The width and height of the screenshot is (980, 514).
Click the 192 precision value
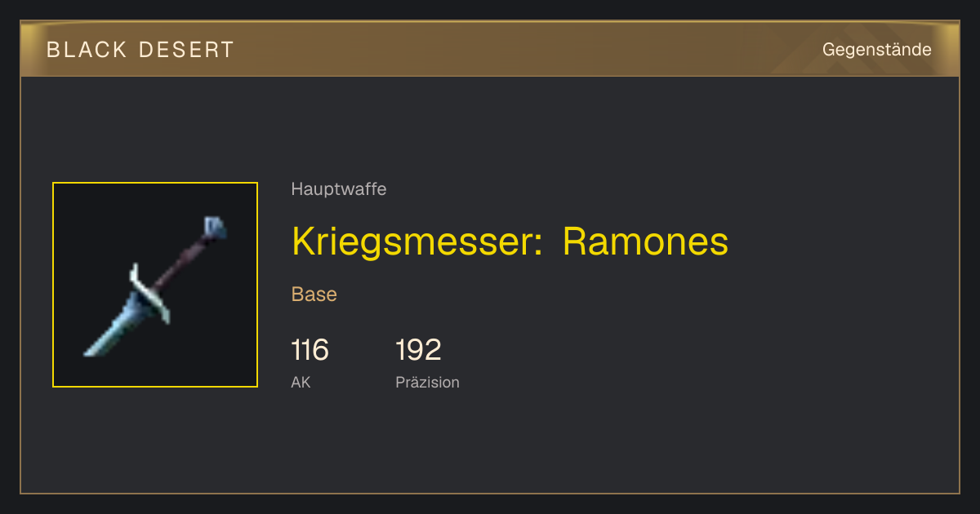pos(418,350)
